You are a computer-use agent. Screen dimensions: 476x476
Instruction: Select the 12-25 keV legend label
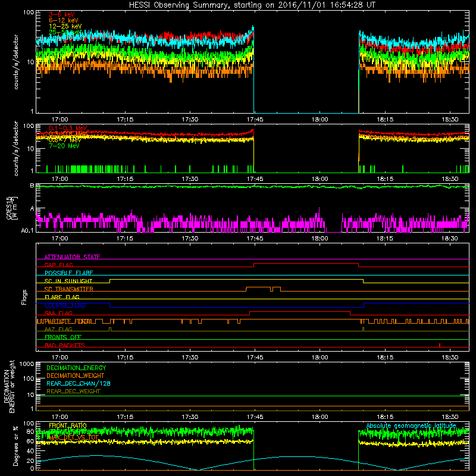[65, 26]
